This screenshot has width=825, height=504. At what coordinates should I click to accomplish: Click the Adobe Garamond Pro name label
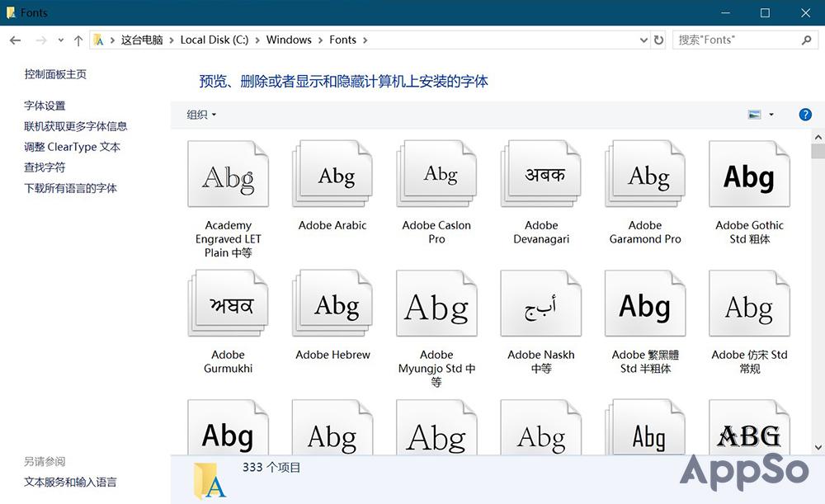[645, 232]
